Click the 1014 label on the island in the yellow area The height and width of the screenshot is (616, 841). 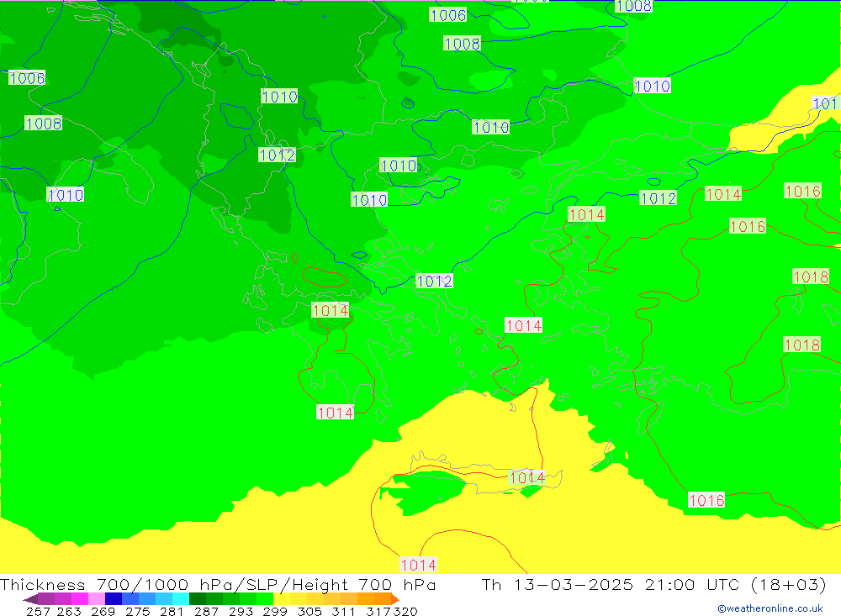[x=527, y=477]
